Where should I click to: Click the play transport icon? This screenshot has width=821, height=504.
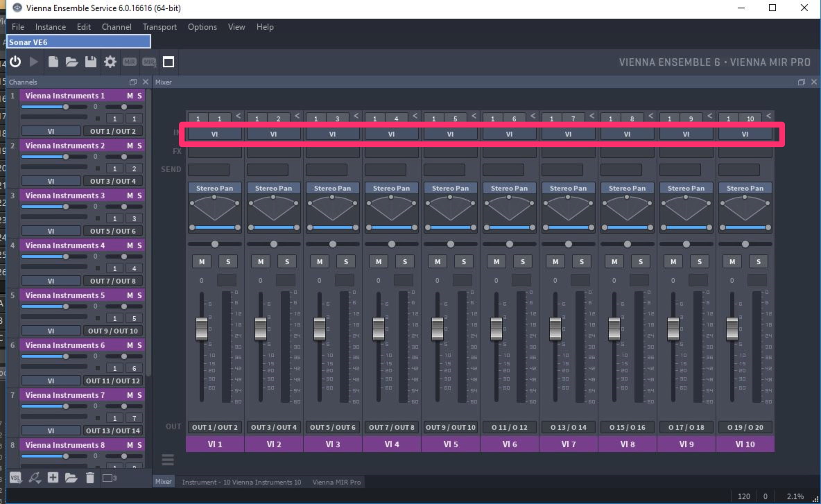[34, 62]
